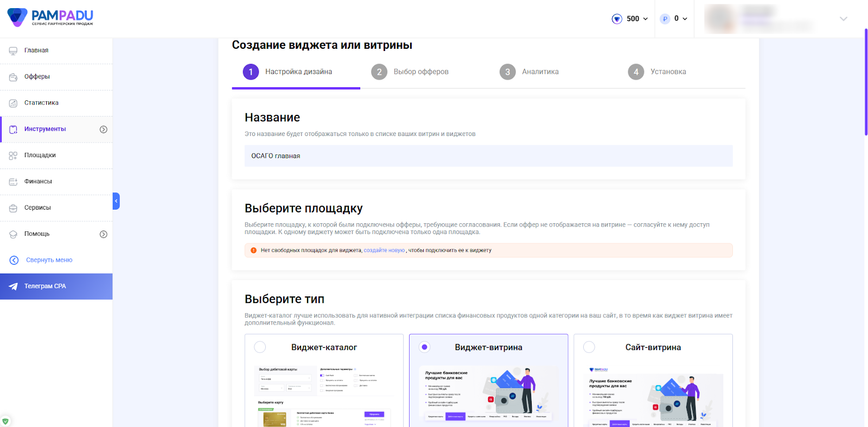This screenshot has height=427, width=868.
Task: Click the widget name input field
Action: [488, 156]
